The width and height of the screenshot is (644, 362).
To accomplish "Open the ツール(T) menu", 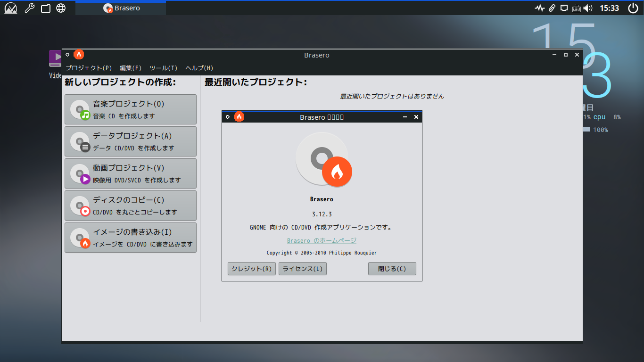I will coord(164,68).
